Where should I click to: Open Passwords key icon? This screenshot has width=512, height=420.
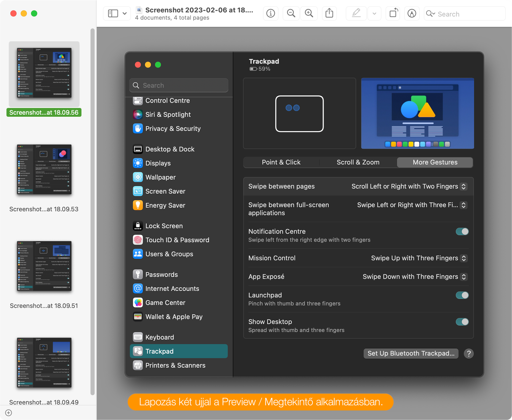point(138,274)
